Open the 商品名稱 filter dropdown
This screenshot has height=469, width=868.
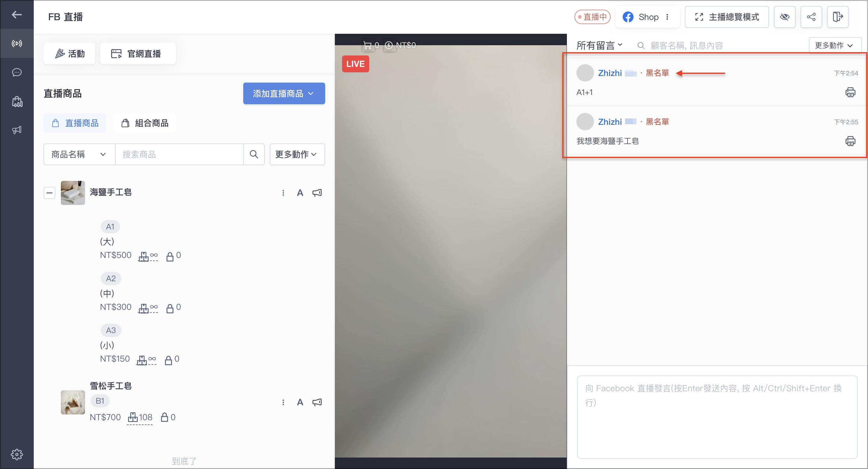click(x=80, y=154)
